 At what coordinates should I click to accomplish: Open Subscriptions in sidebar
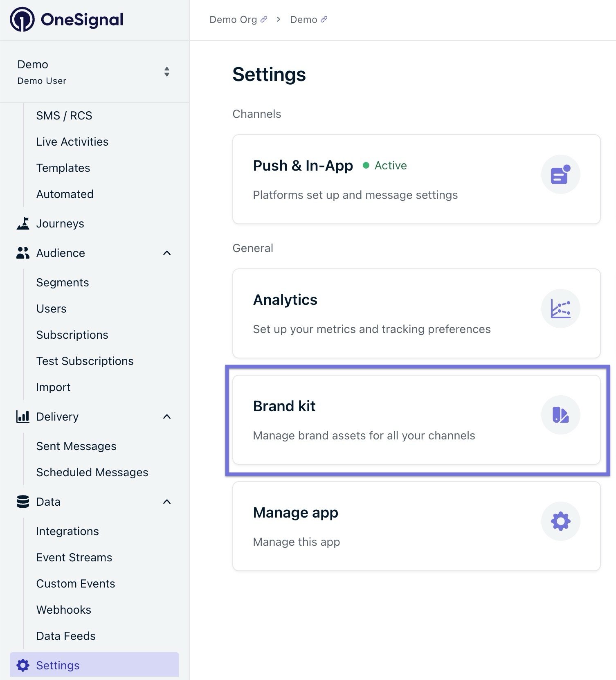click(72, 335)
